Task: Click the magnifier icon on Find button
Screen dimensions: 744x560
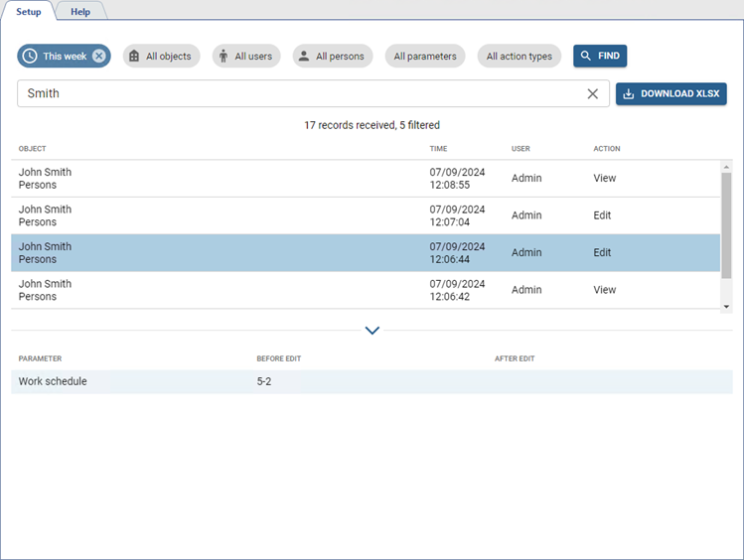Action: 586,57
